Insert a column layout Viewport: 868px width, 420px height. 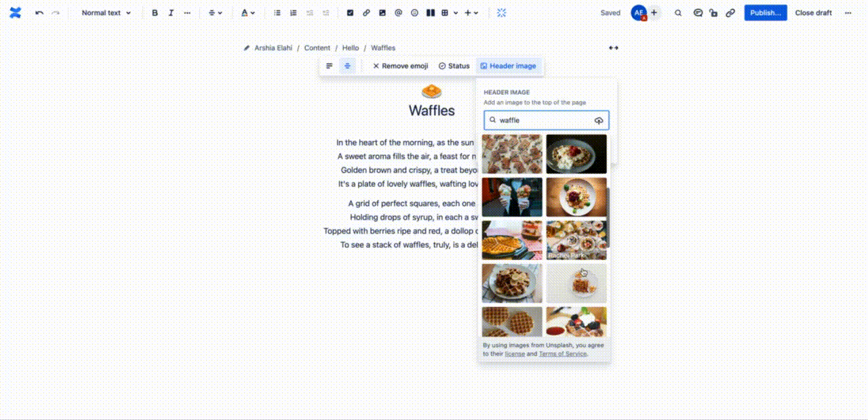tap(431, 13)
